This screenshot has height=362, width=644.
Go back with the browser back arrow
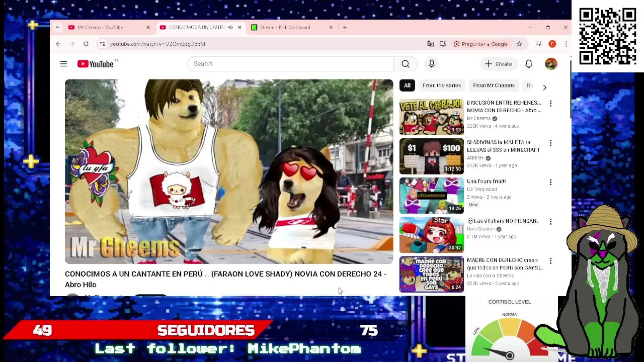(58, 44)
